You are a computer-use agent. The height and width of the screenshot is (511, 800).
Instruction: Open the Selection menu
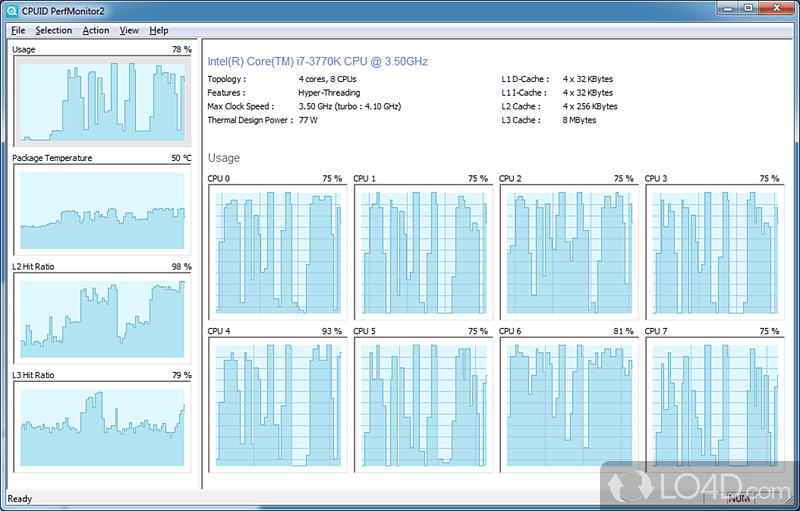coord(54,31)
